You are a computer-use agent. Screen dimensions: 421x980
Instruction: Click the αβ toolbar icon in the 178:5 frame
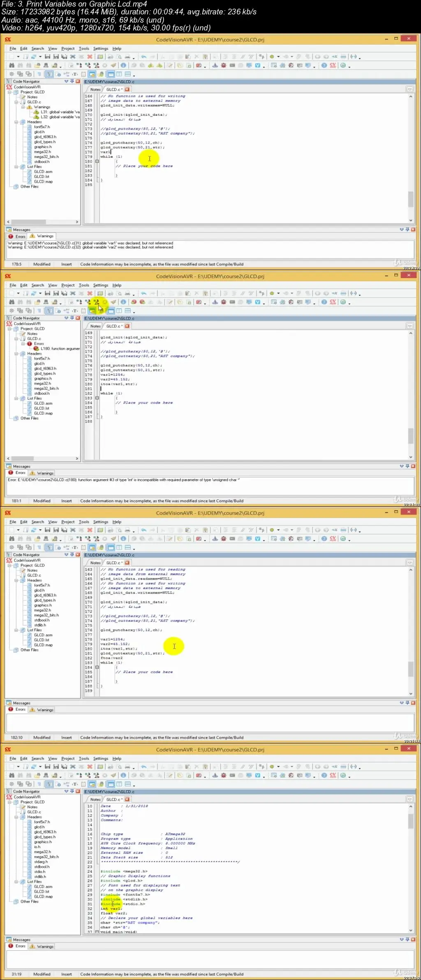click(x=261, y=57)
